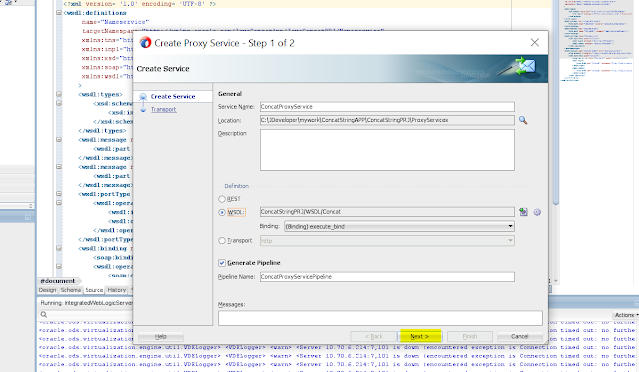
Task: Switch to the Schema editor tab
Action: click(x=71, y=290)
